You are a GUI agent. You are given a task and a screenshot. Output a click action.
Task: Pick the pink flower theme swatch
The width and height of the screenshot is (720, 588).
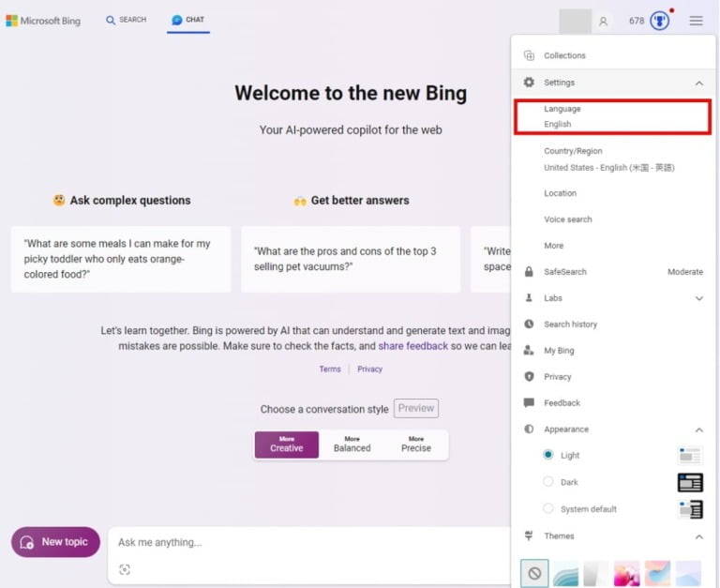[626, 573]
